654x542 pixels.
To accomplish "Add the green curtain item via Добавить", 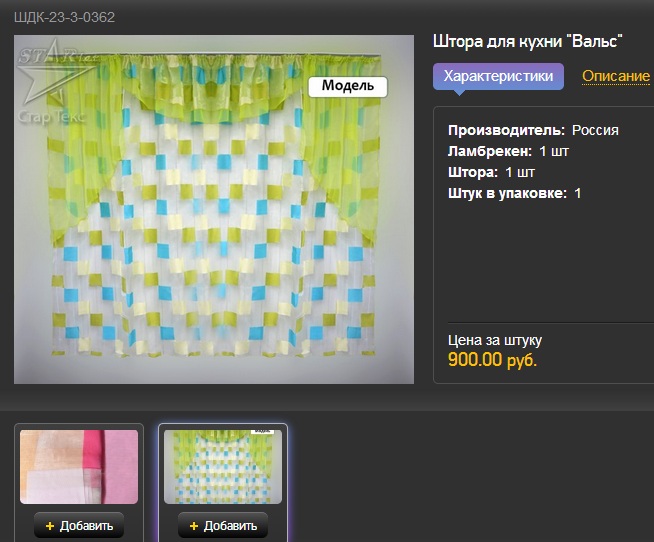I will pyautogui.click(x=223, y=526).
